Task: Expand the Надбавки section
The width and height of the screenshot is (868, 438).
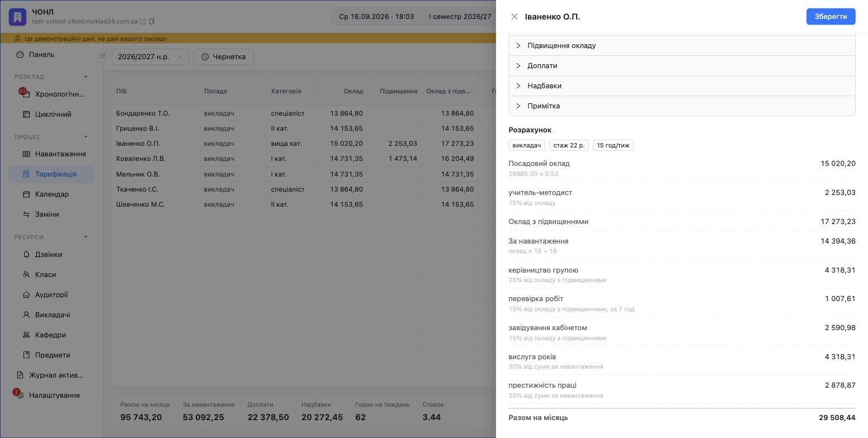Action: 682,85
